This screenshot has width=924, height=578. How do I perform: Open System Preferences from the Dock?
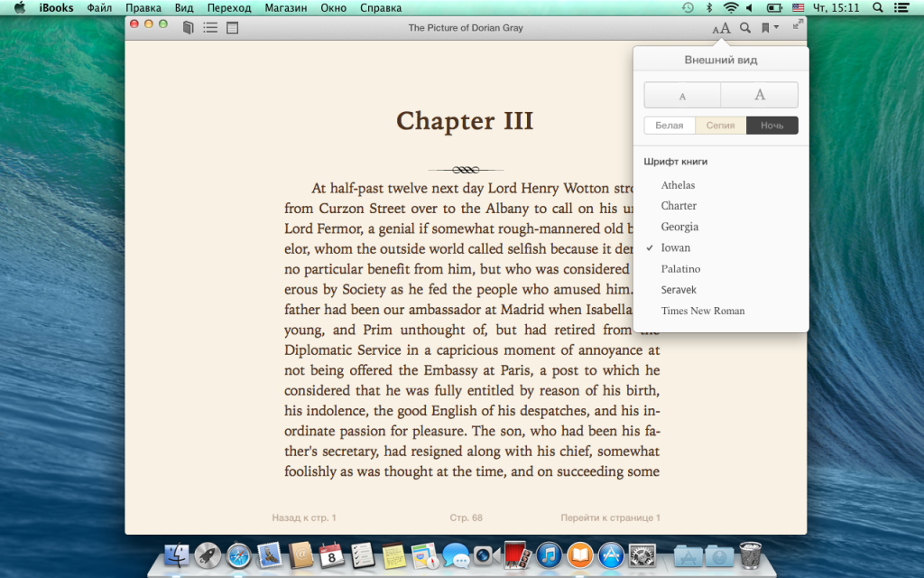pyautogui.click(x=642, y=555)
